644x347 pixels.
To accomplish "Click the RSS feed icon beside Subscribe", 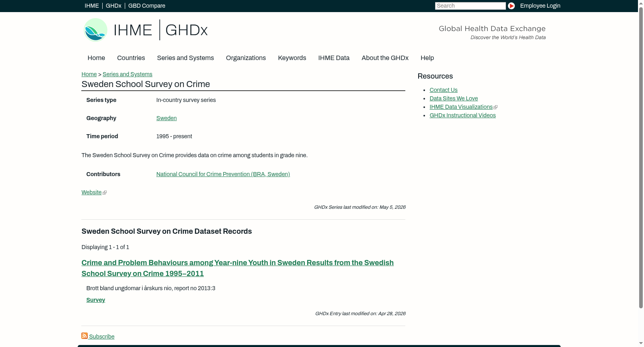I will tap(85, 336).
